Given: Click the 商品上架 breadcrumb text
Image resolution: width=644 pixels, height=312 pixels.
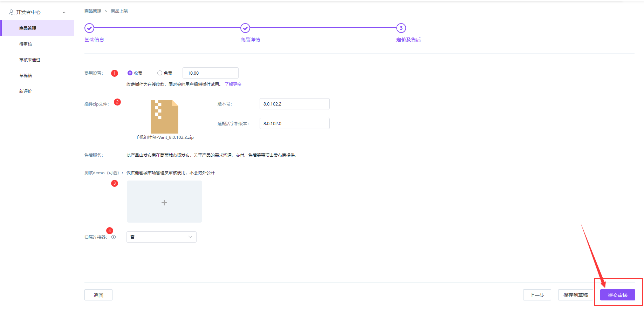Looking at the screenshot, I should point(119,11).
